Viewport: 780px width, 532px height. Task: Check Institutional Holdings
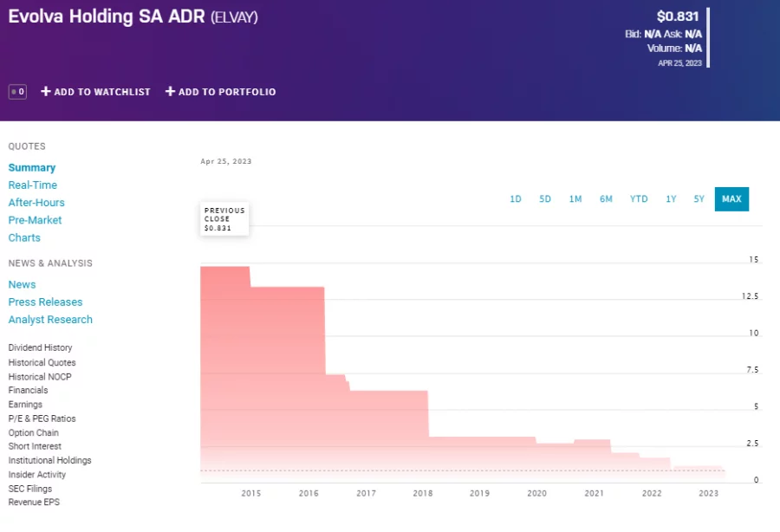click(49, 460)
